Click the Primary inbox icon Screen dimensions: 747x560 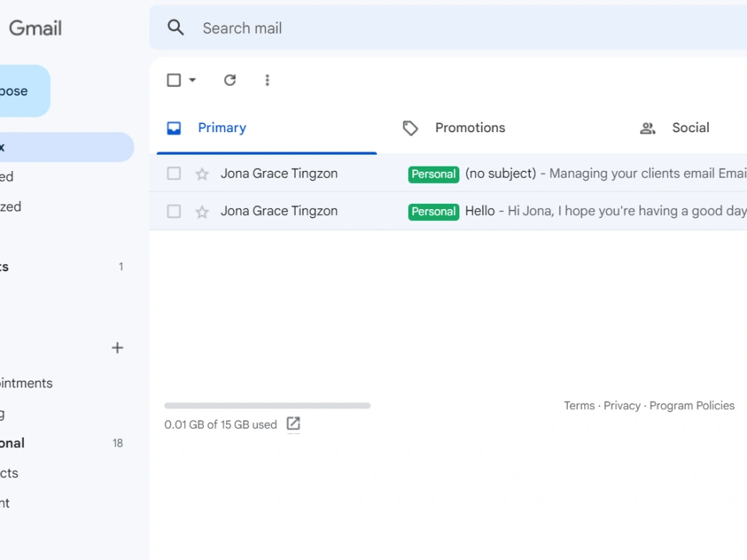174,128
